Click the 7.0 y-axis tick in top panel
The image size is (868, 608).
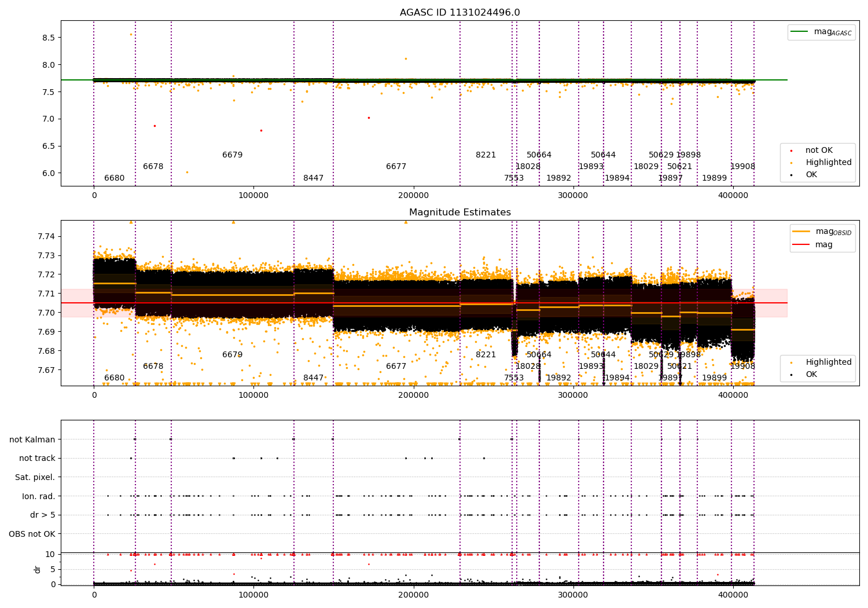click(49, 119)
